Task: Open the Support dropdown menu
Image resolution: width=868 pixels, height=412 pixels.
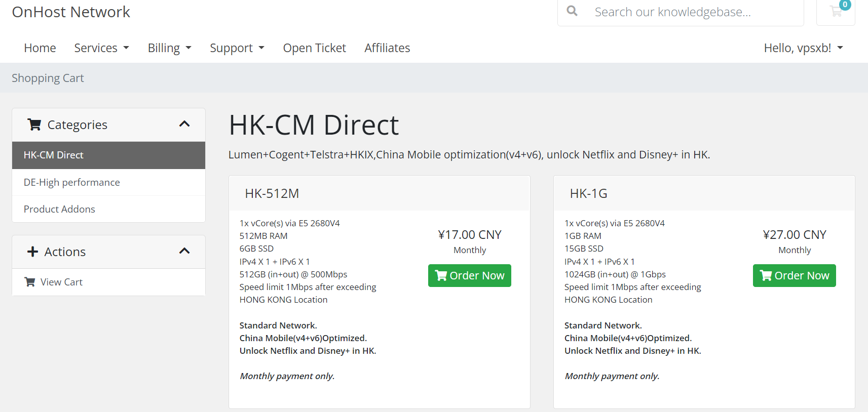Action: point(237,48)
